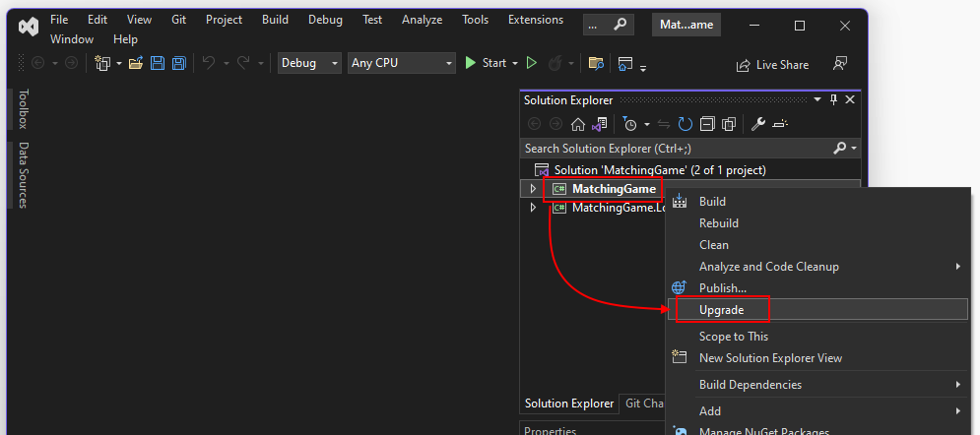Open the New Project icon dropdown arrow
Screen dimensions: 980x435
tap(118, 64)
